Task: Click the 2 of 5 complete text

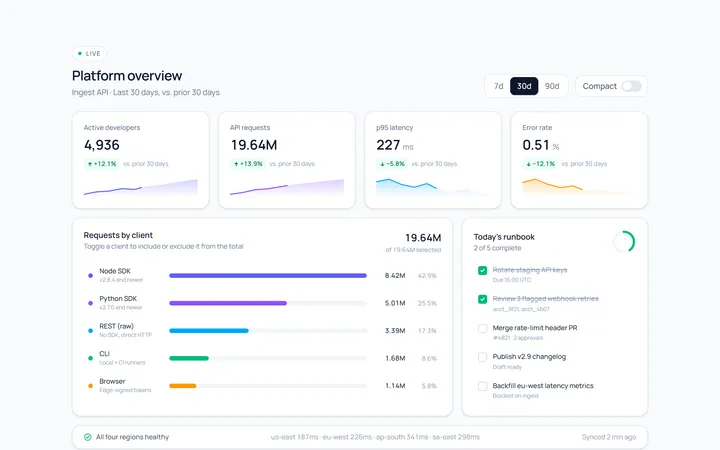Action: click(497, 248)
